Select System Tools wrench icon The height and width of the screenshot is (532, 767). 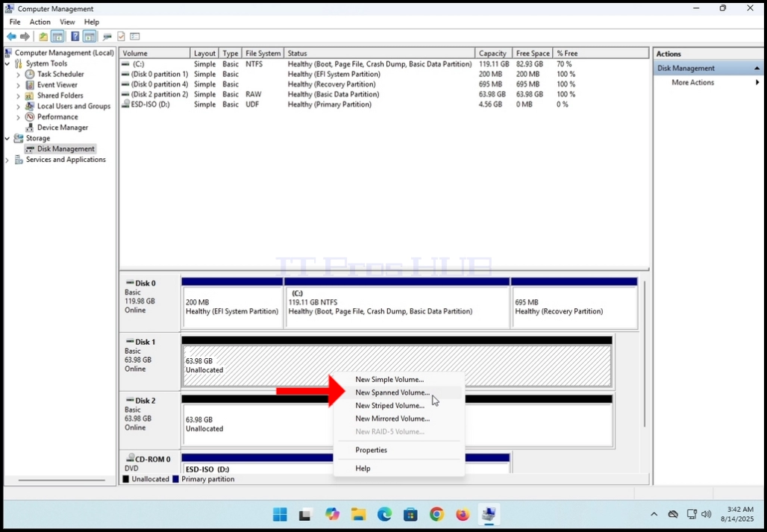[19, 63]
